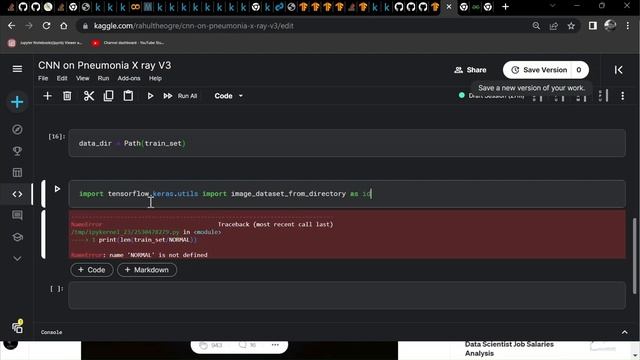The image size is (640, 360).
Task: Expand More chevron in sidebar
Action: click(17, 258)
